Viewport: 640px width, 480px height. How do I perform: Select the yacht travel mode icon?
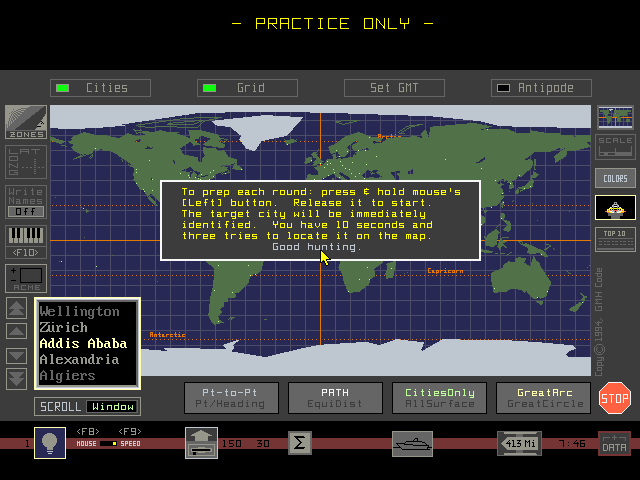412,444
